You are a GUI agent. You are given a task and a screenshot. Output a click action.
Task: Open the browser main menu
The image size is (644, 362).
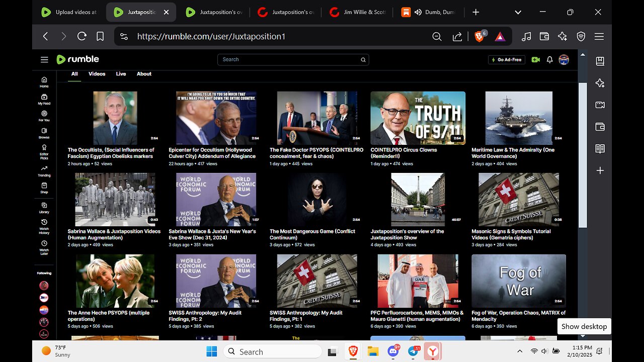[599, 36]
